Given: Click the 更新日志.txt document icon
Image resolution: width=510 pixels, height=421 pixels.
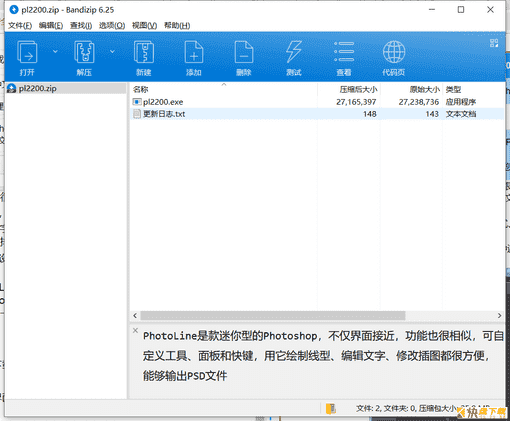Looking at the screenshot, I should click(x=137, y=114).
